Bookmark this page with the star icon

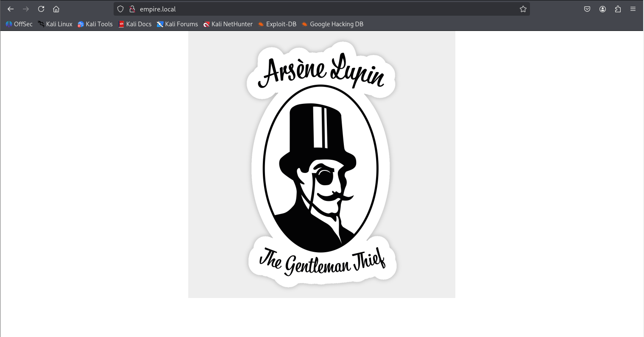click(523, 9)
